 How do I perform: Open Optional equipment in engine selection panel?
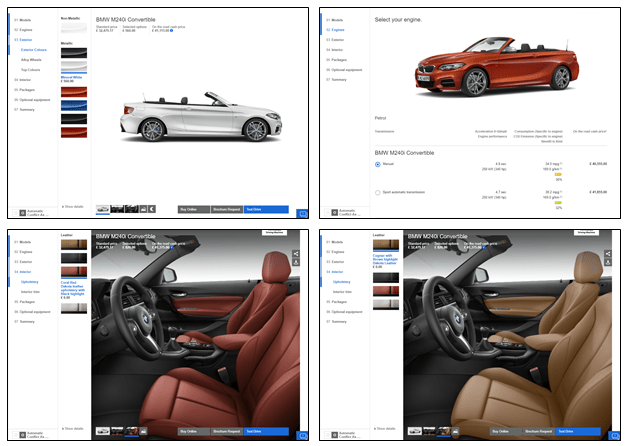pos(344,70)
